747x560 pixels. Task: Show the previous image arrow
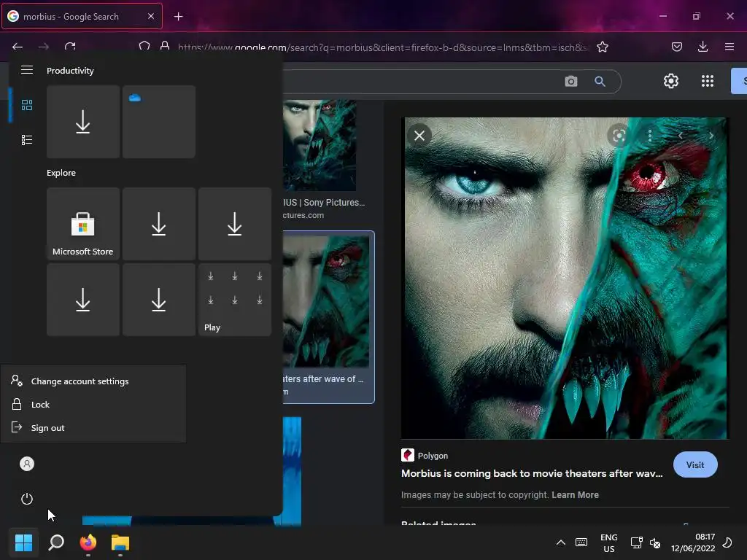[681, 136]
